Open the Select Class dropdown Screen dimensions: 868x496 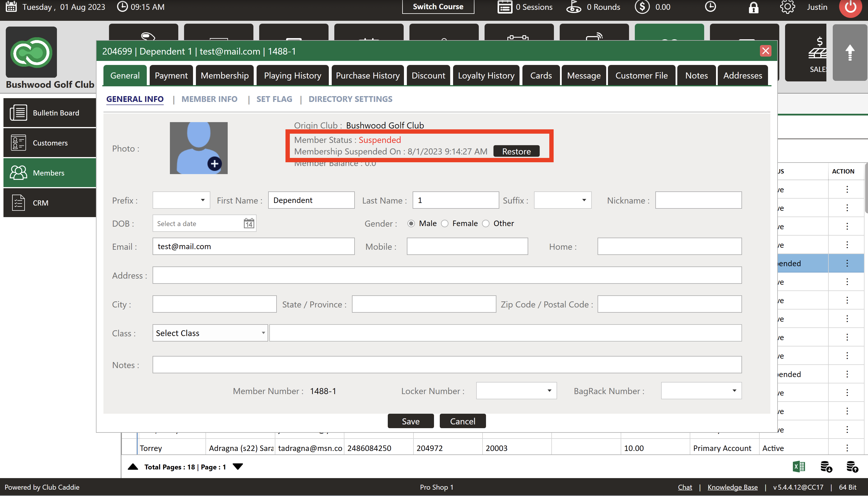pos(210,333)
